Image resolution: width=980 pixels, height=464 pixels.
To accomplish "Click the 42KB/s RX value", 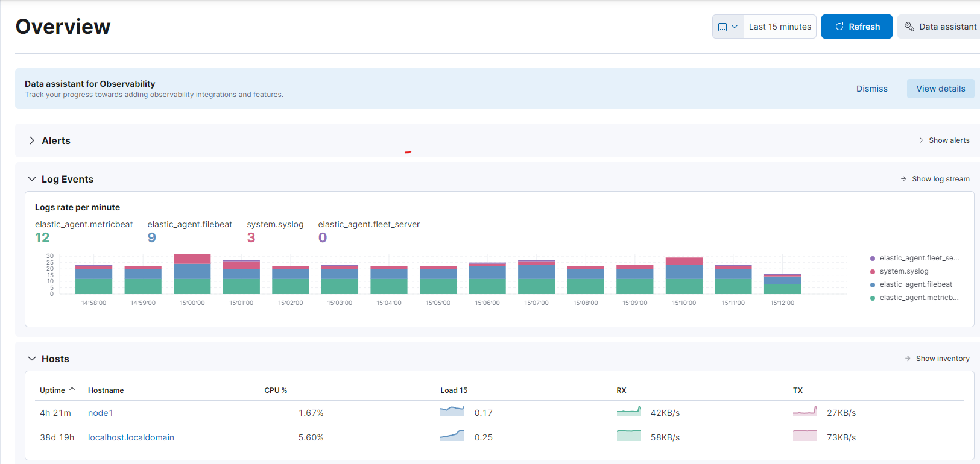I will [x=665, y=413].
